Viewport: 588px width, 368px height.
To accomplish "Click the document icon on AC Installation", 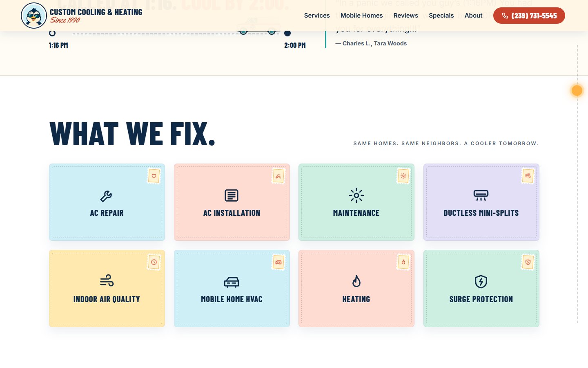I will [x=232, y=195].
